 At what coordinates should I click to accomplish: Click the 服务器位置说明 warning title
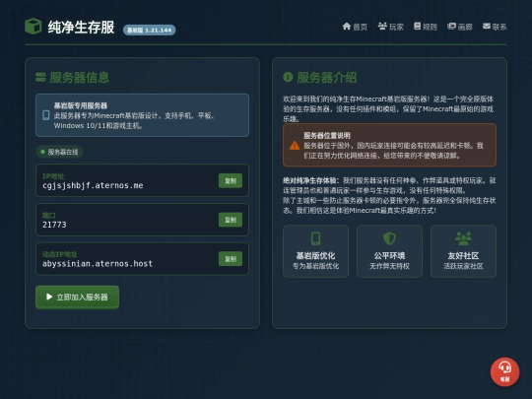coord(327,136)
